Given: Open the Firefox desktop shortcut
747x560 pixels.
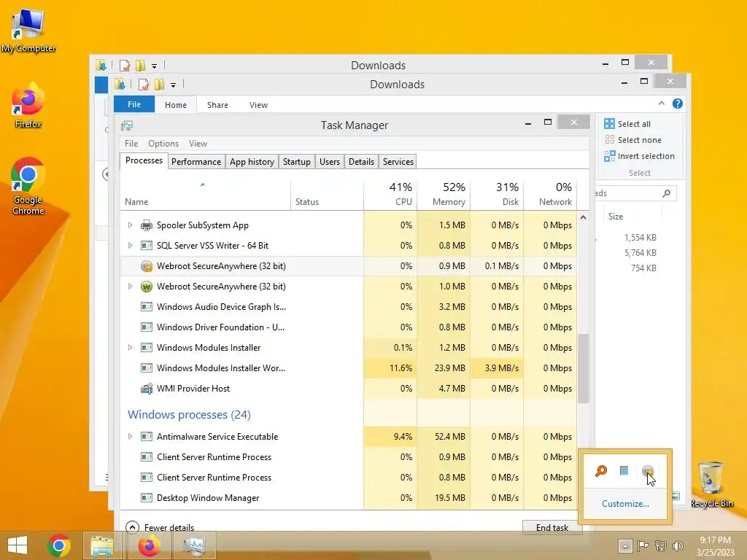Looking at the screenshot, I should click(x=28, y=106).
